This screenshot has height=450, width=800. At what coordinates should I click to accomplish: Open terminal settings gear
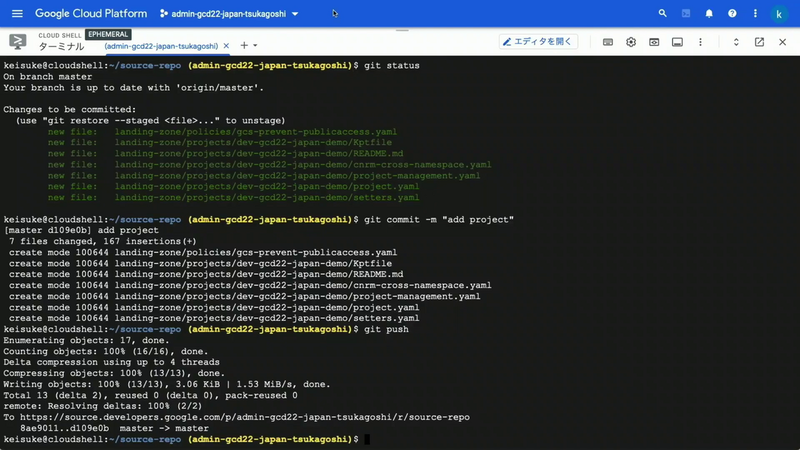coord(631,42)
